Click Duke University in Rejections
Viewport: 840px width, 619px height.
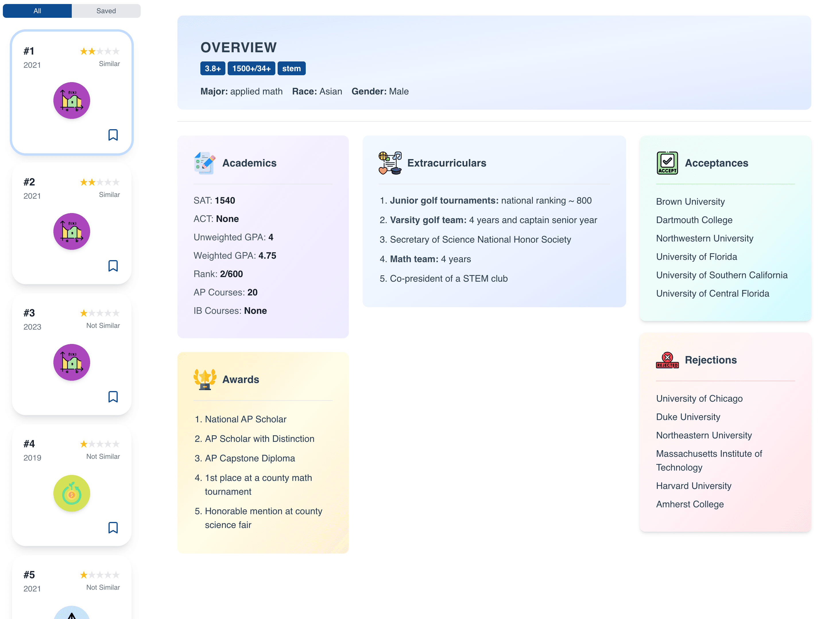688,417
